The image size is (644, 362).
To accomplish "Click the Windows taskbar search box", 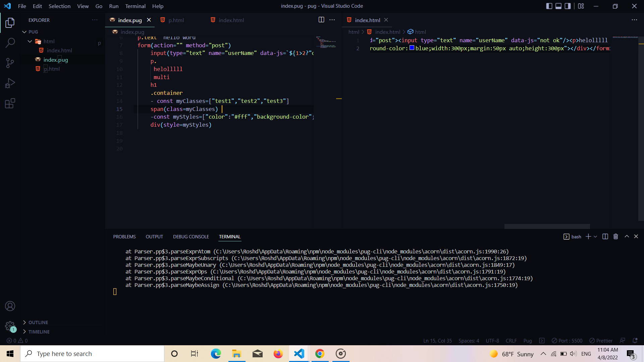I will tap(92, 354).
